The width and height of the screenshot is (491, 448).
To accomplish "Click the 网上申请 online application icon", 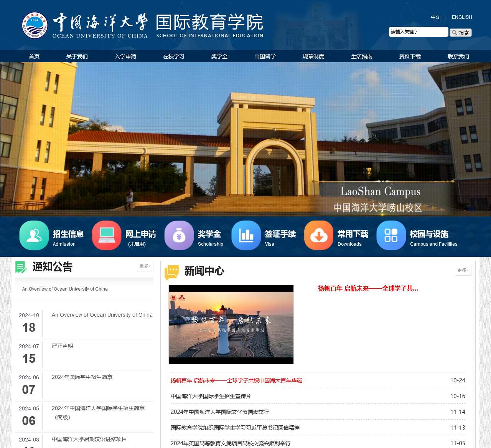I will pos(107,235).
